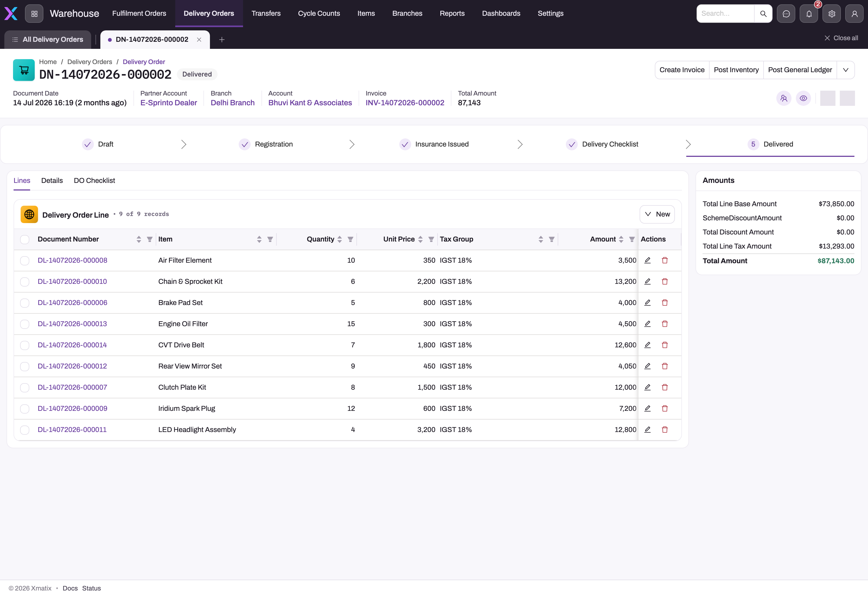Select checkbox for LED Headlight Assembly row

click(25, 430)
